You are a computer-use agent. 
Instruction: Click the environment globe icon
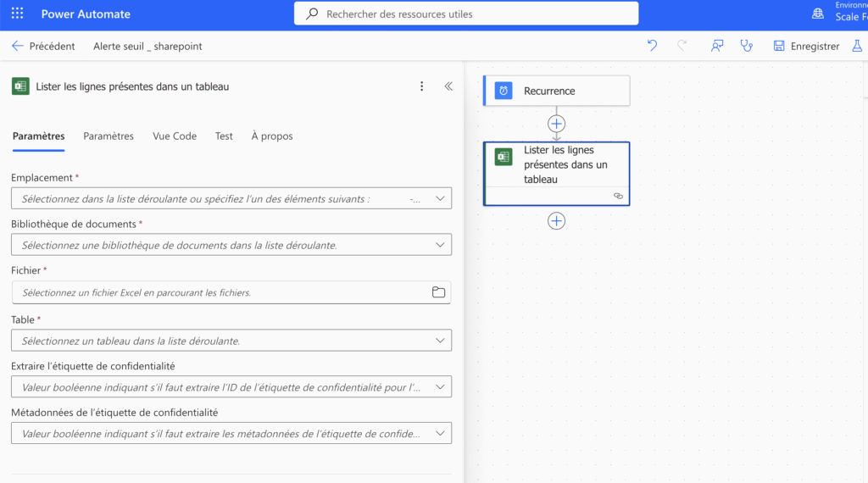[817, 14]
